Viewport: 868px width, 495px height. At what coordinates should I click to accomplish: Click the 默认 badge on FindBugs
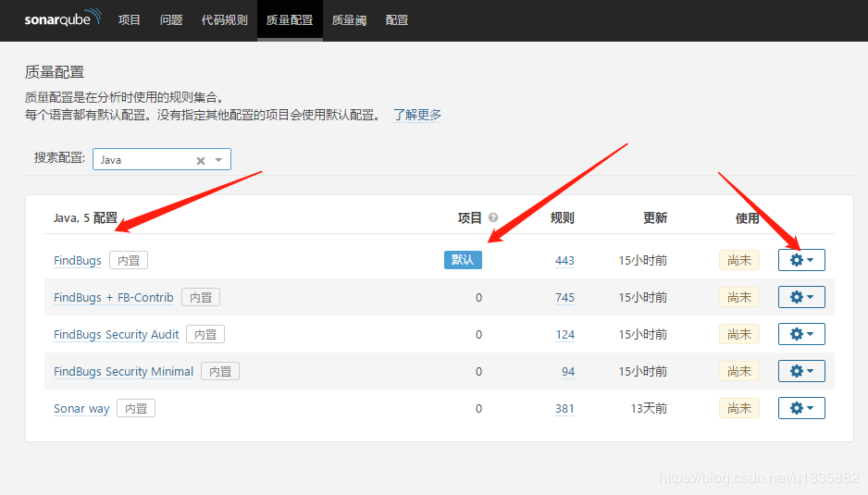pyautogui.click(x=463, y=260)
